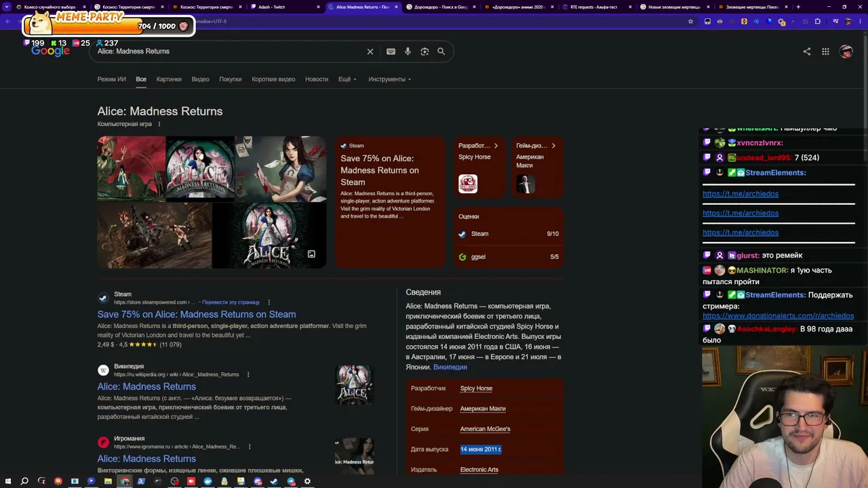Image resolution: width=868 pixels, height=488 pixels.
Task: Expand the 'Инструменты' tools dropdown
Action: point(390,79)
